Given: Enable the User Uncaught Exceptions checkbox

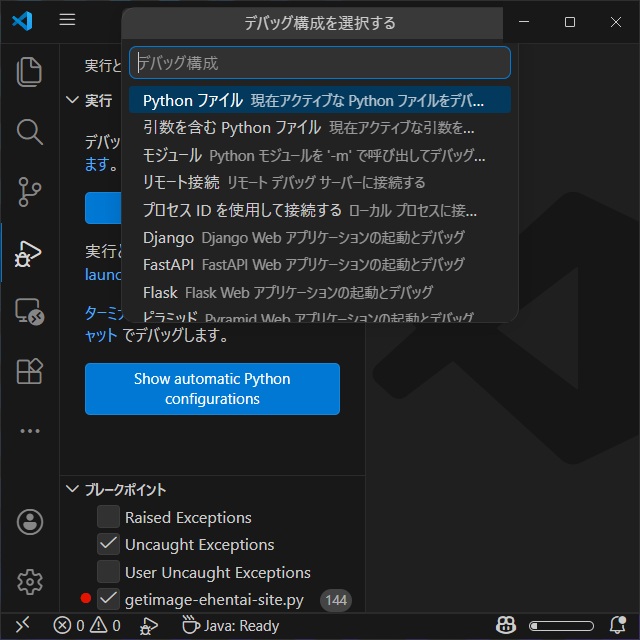Looking at the screenshot, I should 108,572.
